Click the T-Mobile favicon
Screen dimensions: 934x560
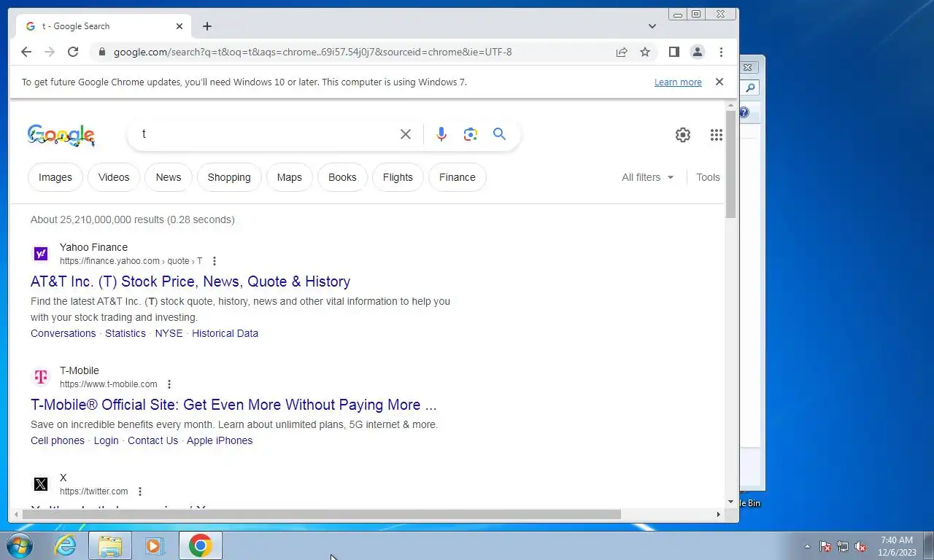tap(41, 377)
